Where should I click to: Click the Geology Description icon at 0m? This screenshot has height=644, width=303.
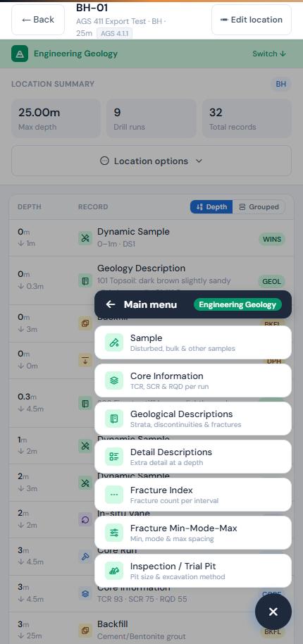(x=85, y=281)
